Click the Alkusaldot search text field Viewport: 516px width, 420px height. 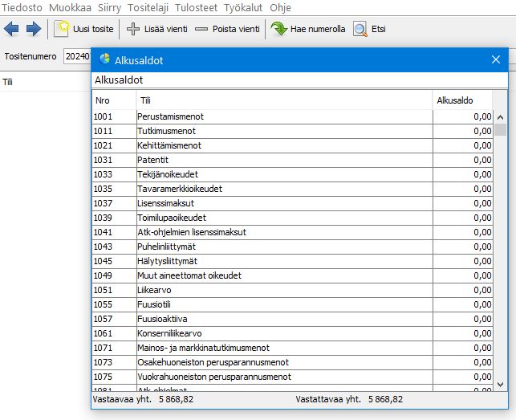point(300,80)
